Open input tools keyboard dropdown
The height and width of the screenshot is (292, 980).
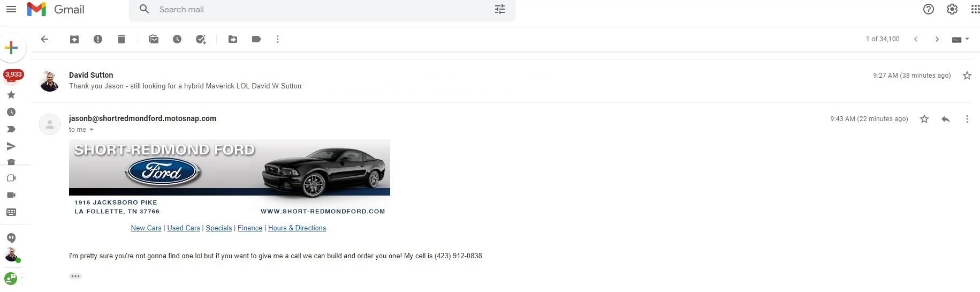coord(961,39)
